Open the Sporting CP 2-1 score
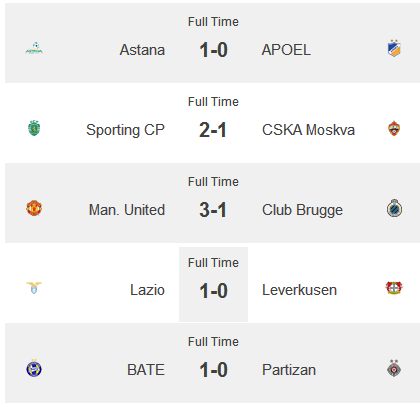This screenshot has height=407, width=420. pyautogui.click(x=213, y=130)
